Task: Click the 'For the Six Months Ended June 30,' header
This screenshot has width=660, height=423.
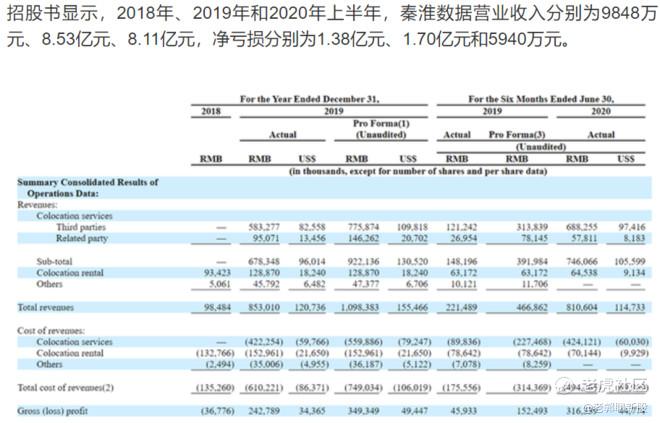Action: click(x=541, y=99)
